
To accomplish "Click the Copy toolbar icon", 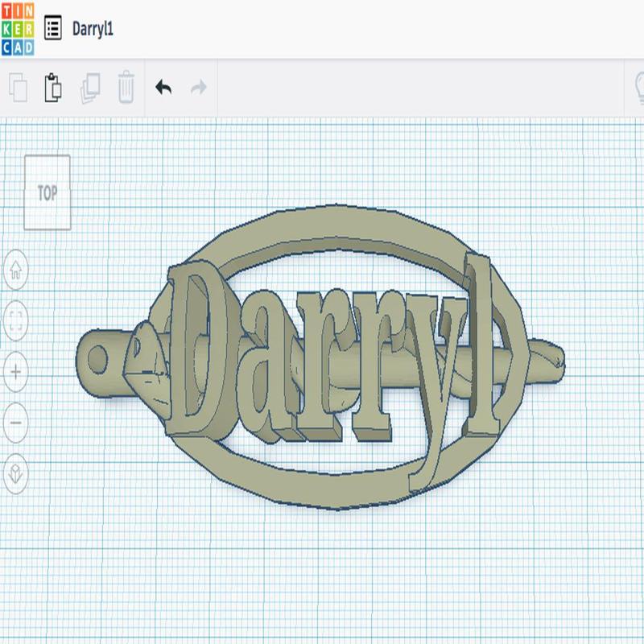I will pyautogui.click(x=19, y=88).
